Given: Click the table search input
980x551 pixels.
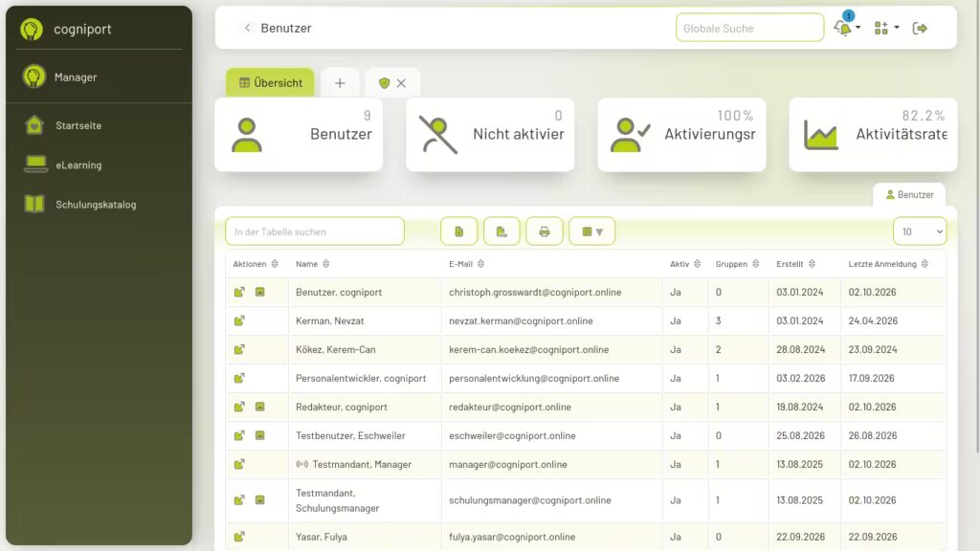Looking at the screenshot, I should pos(314,231).
